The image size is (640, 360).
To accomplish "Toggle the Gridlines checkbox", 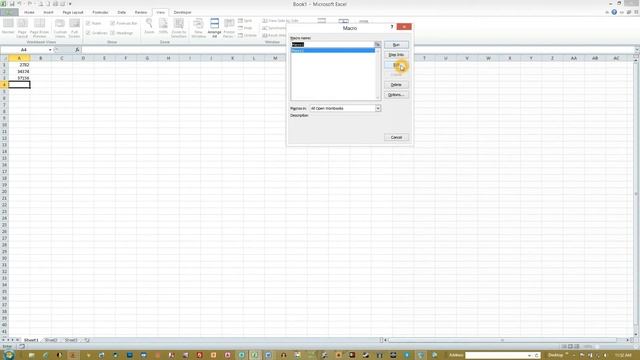I will tap(88, 33).
